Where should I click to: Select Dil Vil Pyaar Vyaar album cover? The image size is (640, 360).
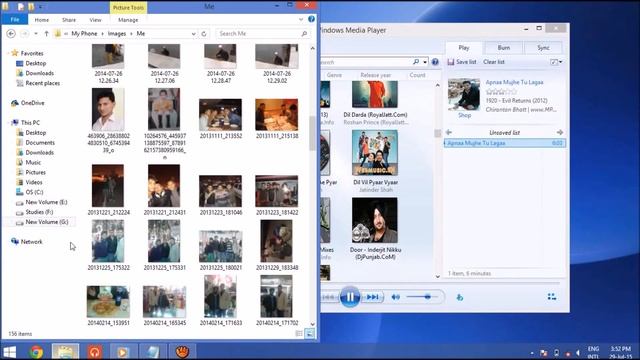click(x=375, y=153)
